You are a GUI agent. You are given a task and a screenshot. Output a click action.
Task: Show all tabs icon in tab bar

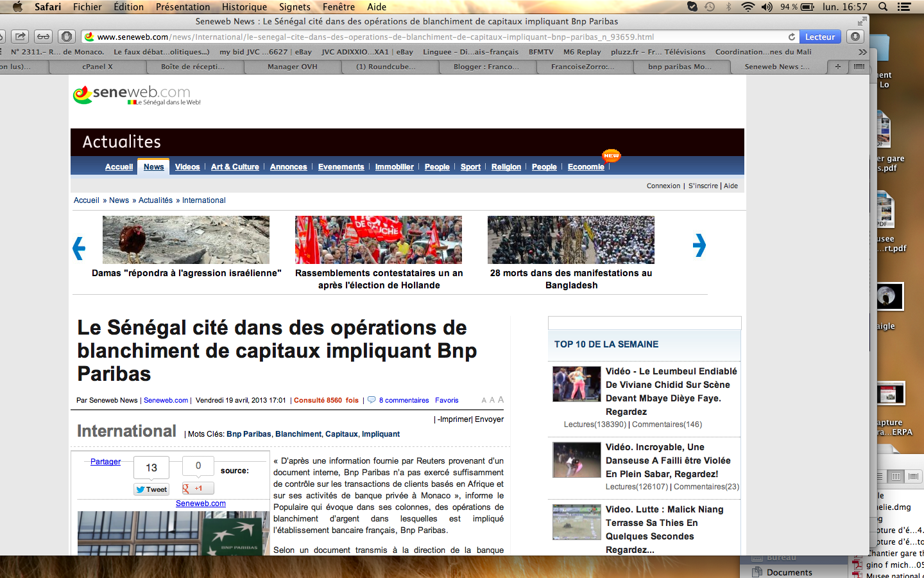pyautogui.click(x=859, y=66)
